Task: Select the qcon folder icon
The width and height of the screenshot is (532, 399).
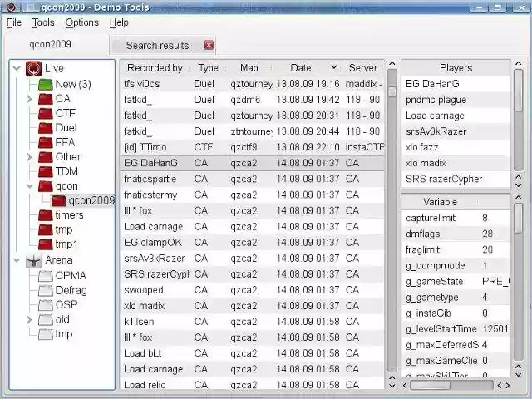Action: point(46,186)
